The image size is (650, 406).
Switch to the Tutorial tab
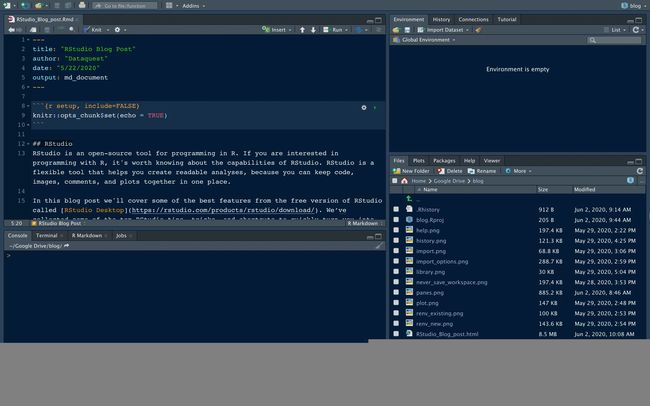(x=507, y=19)
